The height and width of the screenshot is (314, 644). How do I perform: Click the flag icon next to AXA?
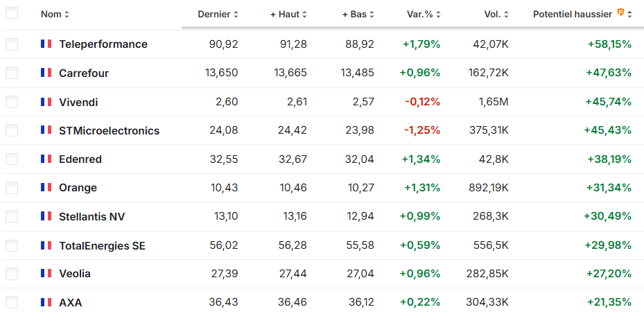[x=46, y=302]
